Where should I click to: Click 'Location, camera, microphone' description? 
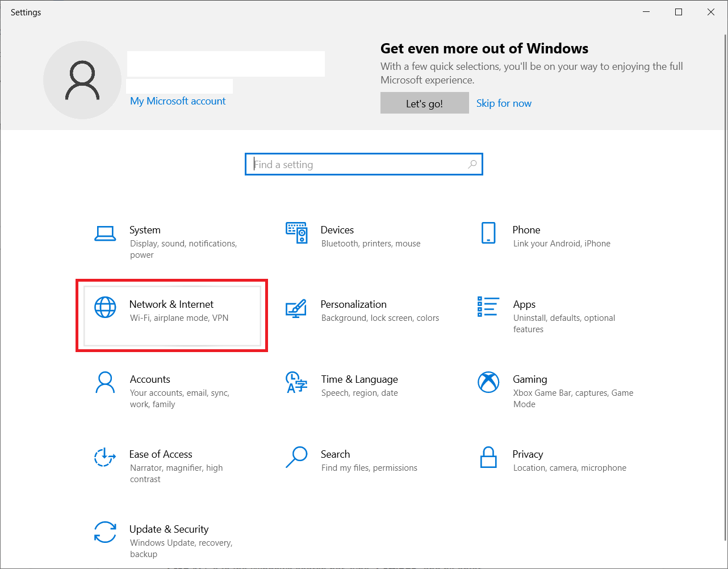pos(570,468)
